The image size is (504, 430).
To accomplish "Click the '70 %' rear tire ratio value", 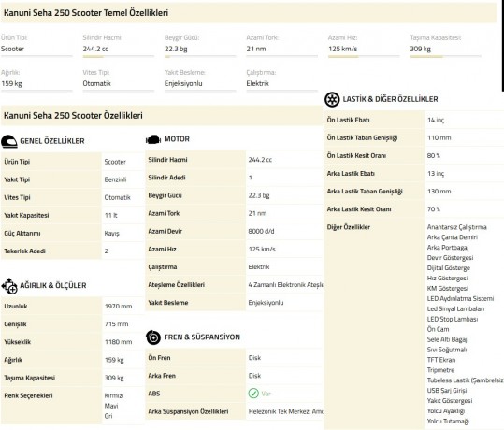I will 434,209.
